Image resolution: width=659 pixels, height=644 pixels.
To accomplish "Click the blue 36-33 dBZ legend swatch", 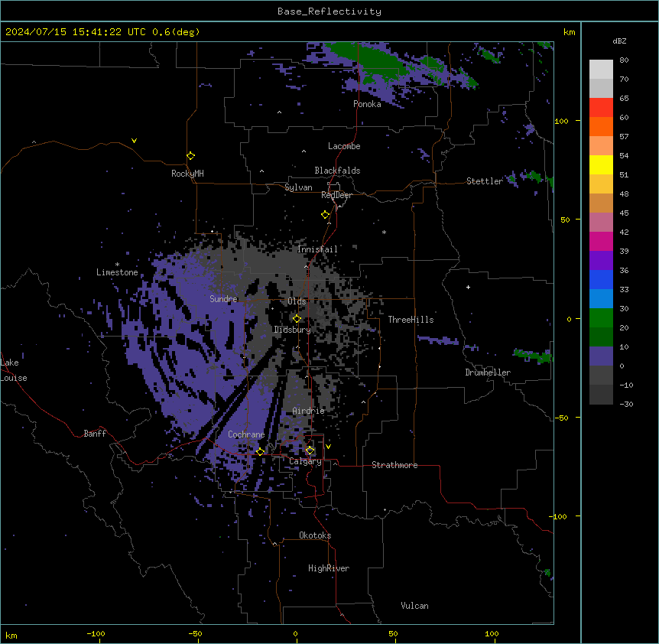I will pos(601,280).
